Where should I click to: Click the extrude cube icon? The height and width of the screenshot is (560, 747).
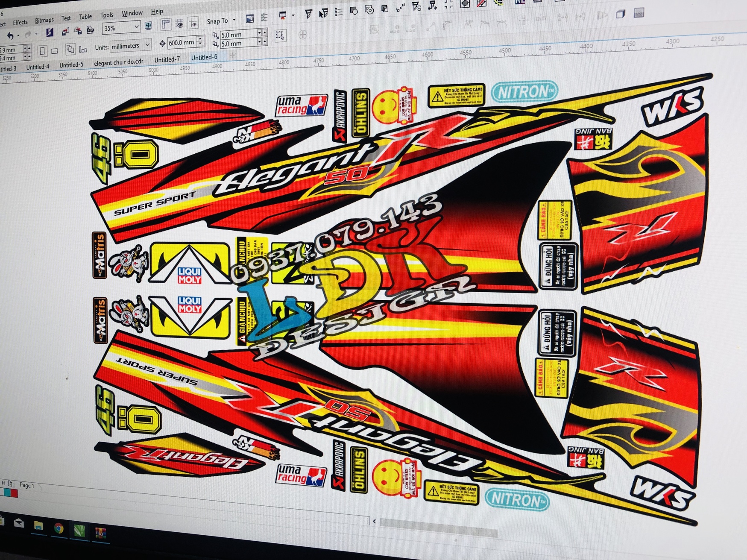tap(620, 15)
